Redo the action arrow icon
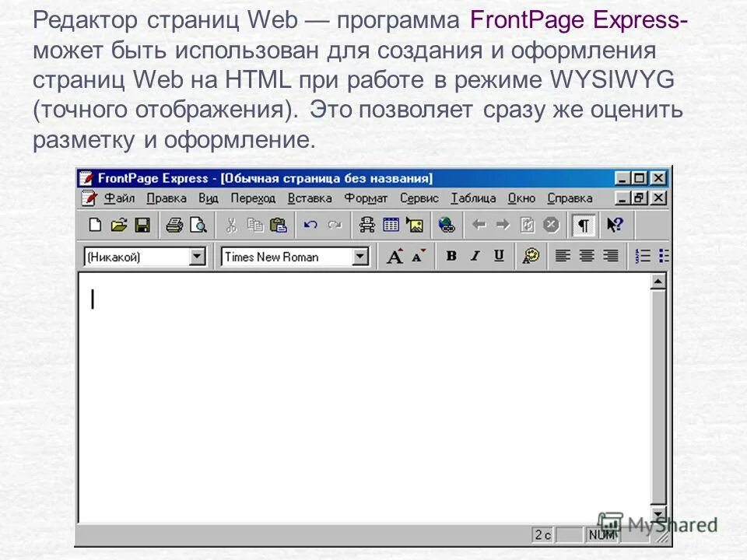747x560 pixels. 335,224
